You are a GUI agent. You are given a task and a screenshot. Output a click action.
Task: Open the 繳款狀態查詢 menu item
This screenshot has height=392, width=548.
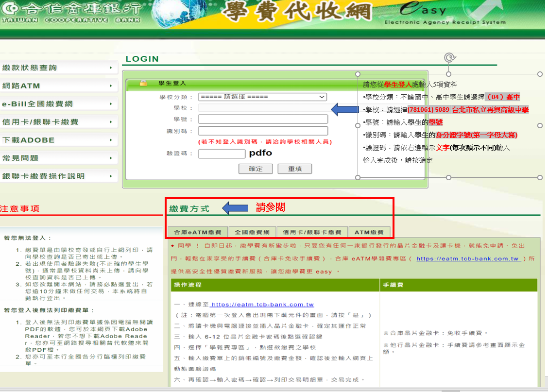coord(58,68)
